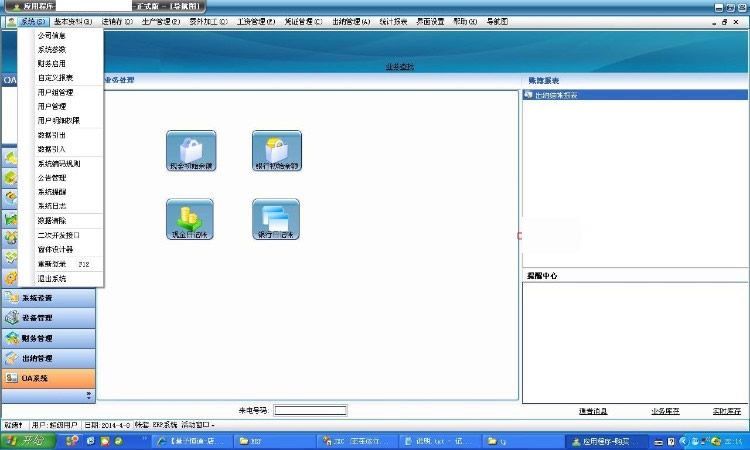The image size is (750, 450).
Task: Click the OA系统 sidebar module
Action: point(48,378)
